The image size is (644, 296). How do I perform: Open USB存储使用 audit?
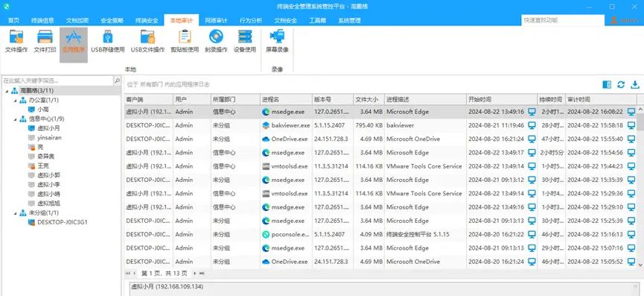108,42
